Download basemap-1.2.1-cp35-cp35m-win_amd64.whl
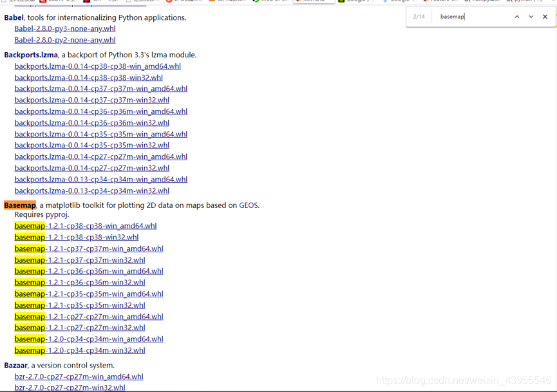Image resolution: width=557 pixels, height=392 pixels. point(89,294)
